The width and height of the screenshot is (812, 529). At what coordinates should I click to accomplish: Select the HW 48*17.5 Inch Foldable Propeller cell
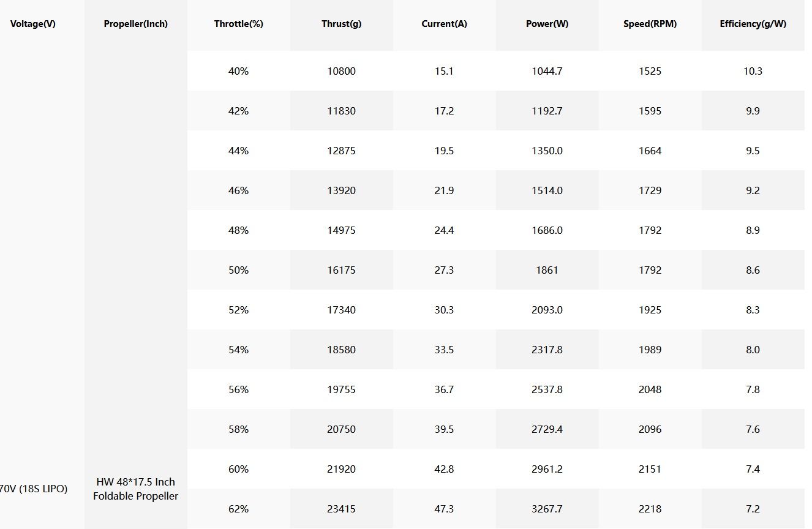(136, 489)
